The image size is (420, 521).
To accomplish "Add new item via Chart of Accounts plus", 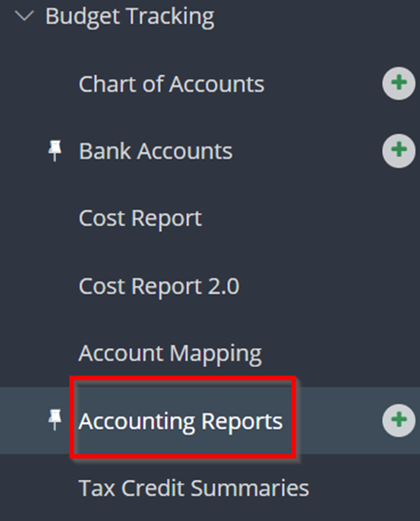I will coord(399,83).
